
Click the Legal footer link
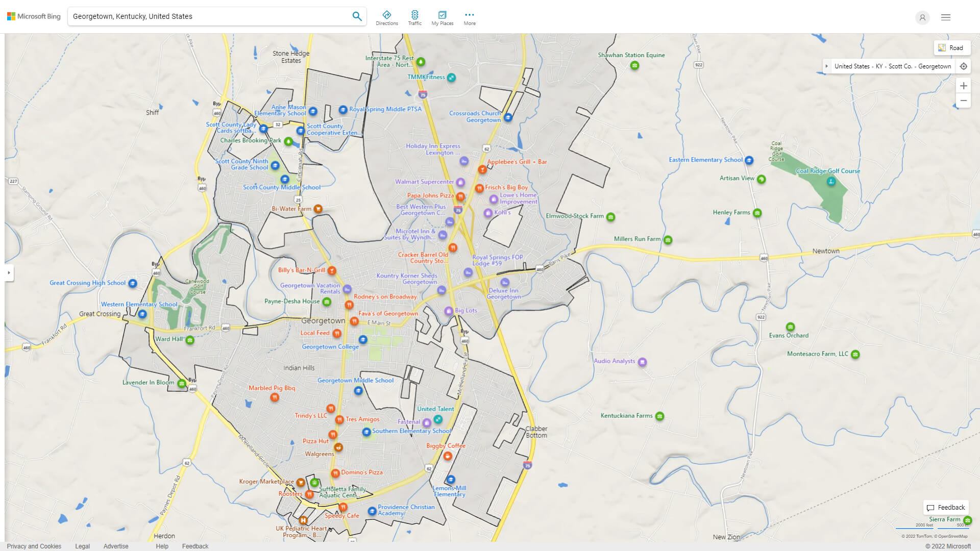(82, 546)
